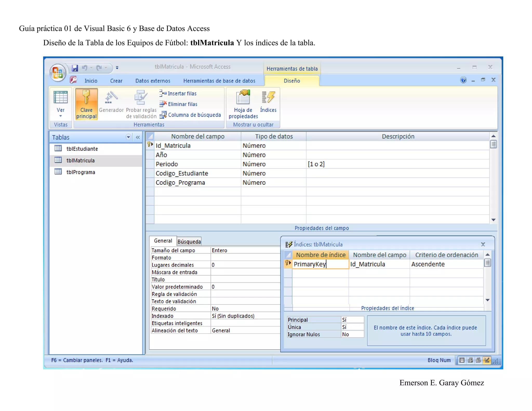
Task: Click the Undo arrow icon
Action: point(85,68)
